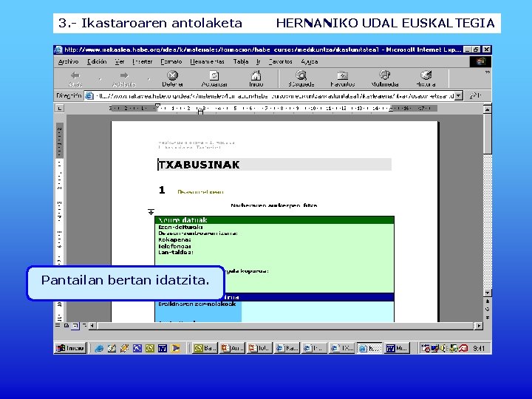Screen dimensions: 532x399
Task: Click the Windows logo throbber icon
Action: pyautogui.click(x=480, y=61)
